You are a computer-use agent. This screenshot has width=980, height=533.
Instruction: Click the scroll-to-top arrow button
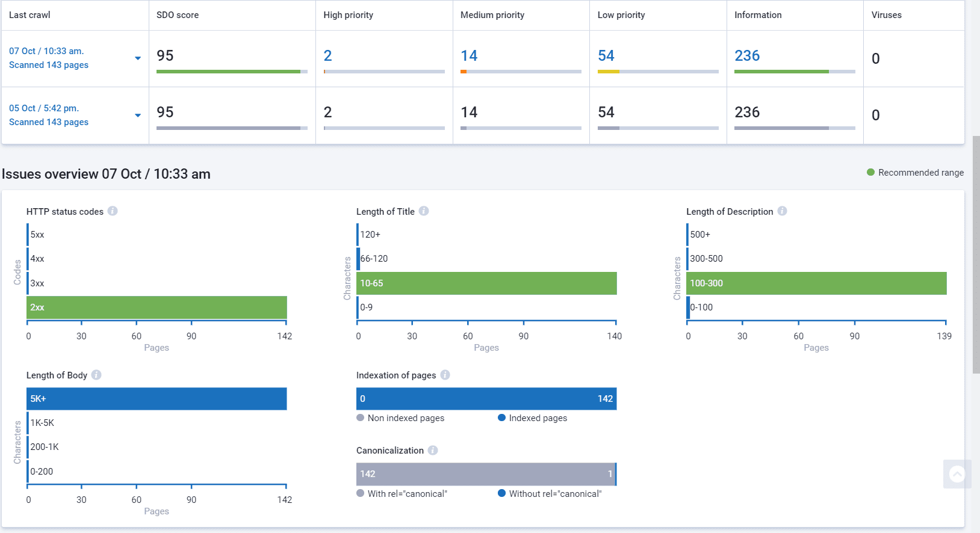coord(957,474)
